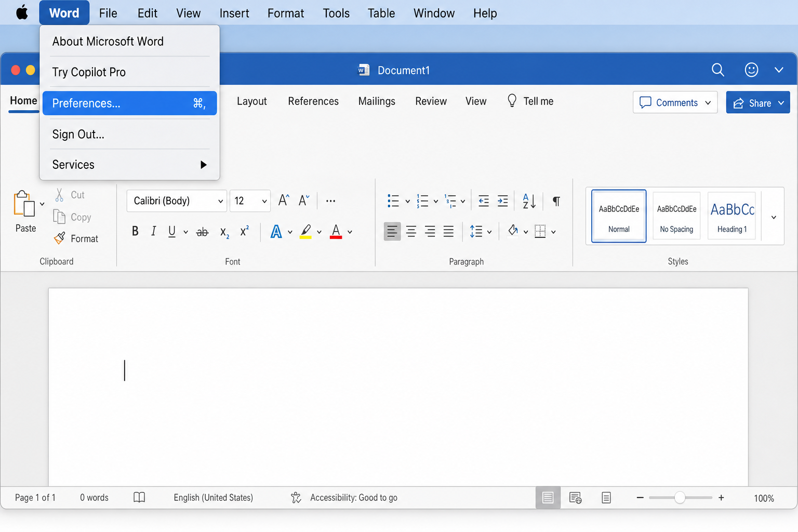Switch to Print Layout view icon
The image size is (798, 532).
pyautogui.click(x=548, y=498)
